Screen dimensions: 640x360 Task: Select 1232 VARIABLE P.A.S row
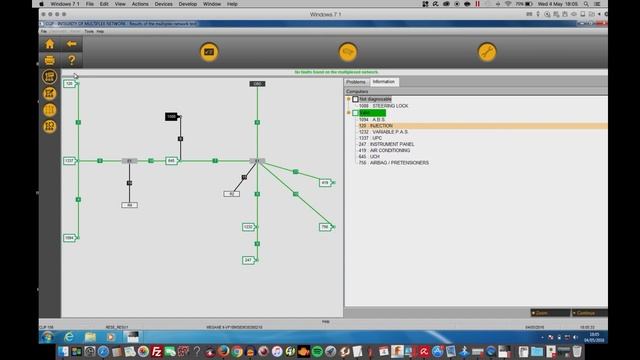[x=383, y=132]
